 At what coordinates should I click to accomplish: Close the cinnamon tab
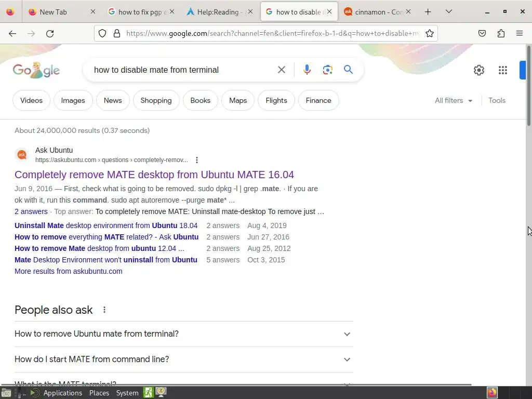pyautogui.click(x=408, y=11)
